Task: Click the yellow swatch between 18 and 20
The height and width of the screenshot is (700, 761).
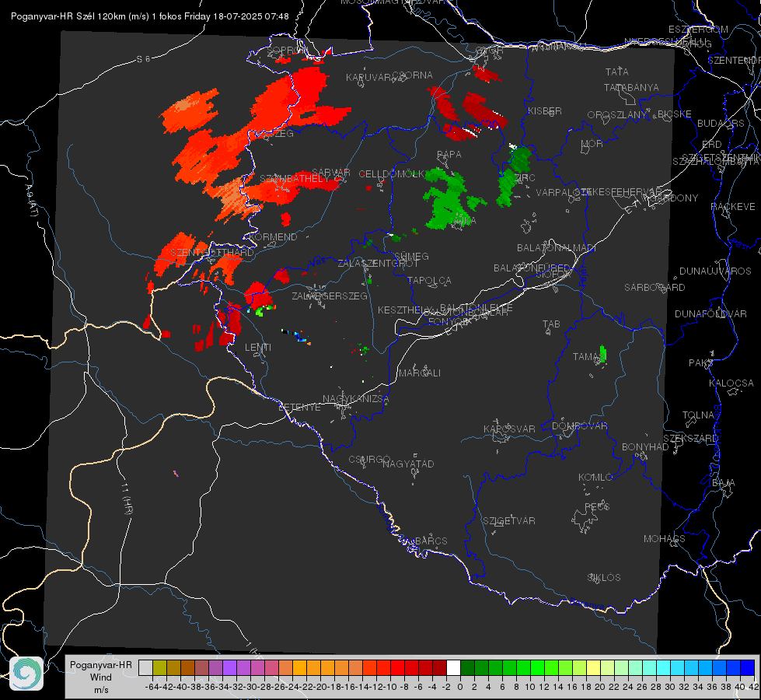Action: (x=593, y=668)
